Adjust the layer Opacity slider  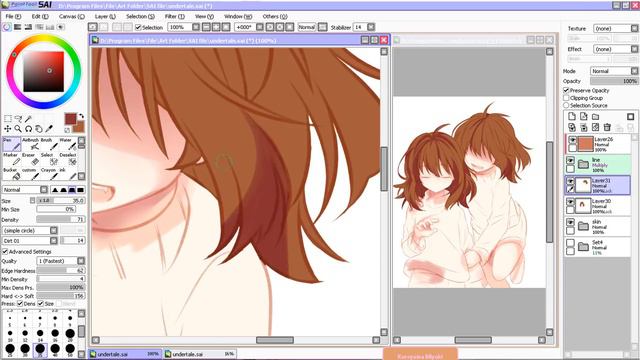click(614, 81)
